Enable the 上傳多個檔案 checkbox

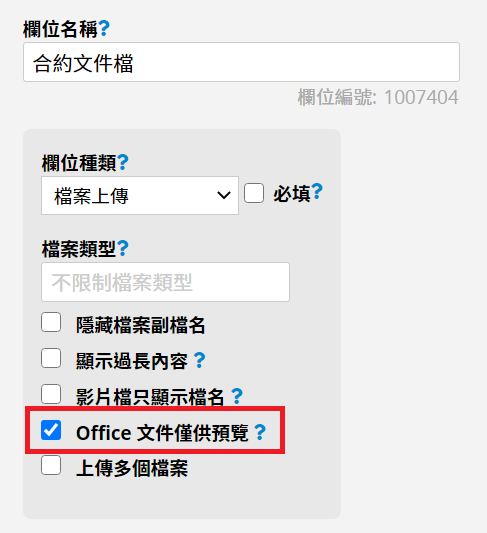pos(51,466)
